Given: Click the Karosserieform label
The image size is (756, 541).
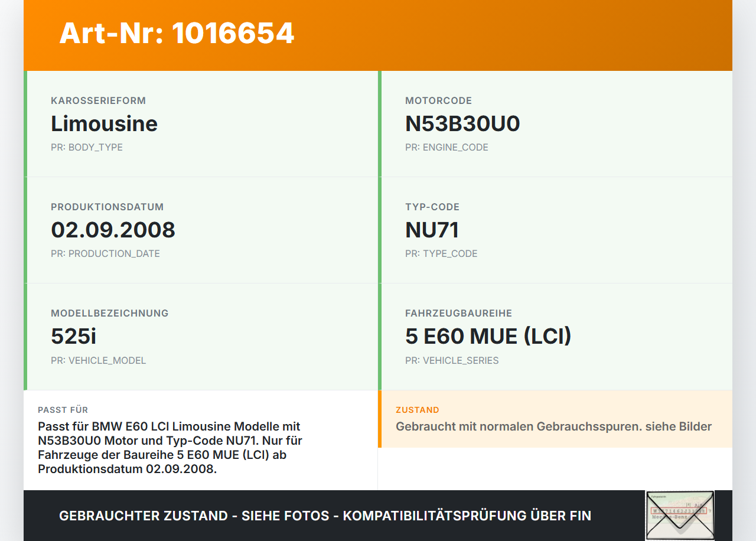Looking at the screenshot, I should (x=98, y=101).
